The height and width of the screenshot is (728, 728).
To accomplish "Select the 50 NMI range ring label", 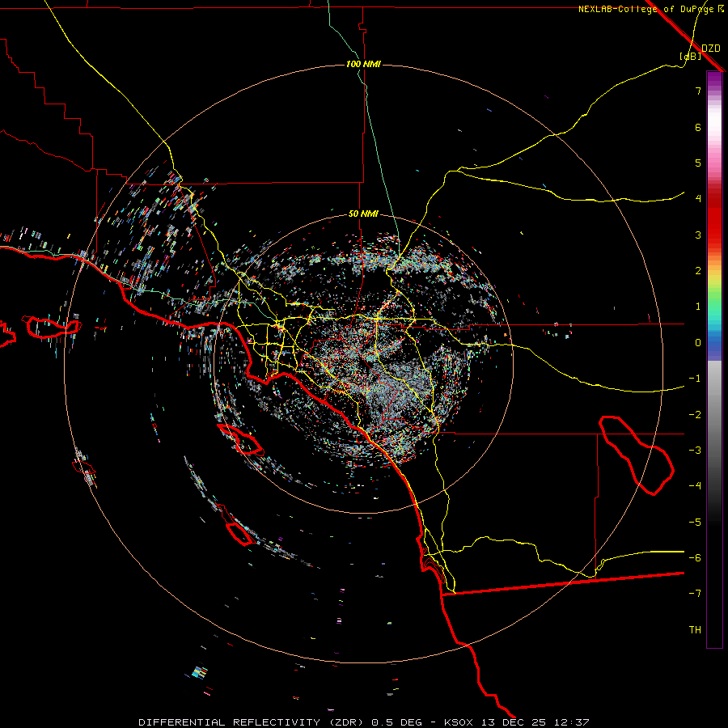I will point(363,214).
